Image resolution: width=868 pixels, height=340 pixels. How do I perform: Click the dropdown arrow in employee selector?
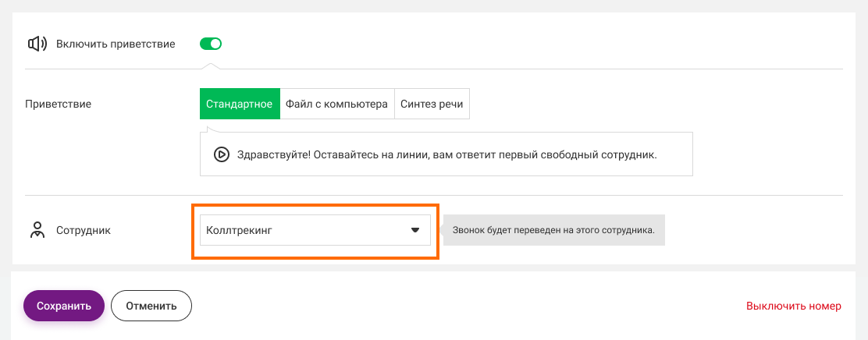click(x=415, y=230)
